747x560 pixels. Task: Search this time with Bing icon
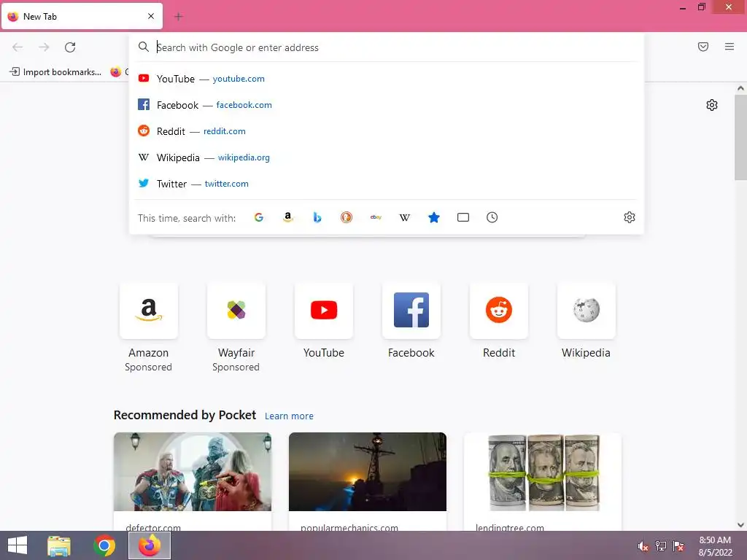[x=317, y=217]
